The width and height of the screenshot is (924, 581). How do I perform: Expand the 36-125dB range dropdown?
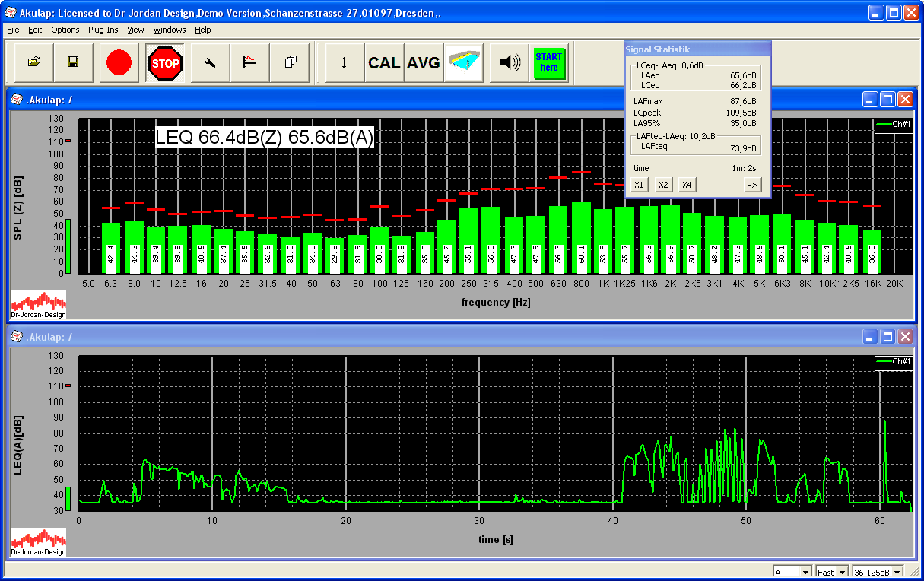tap(897, 572)
